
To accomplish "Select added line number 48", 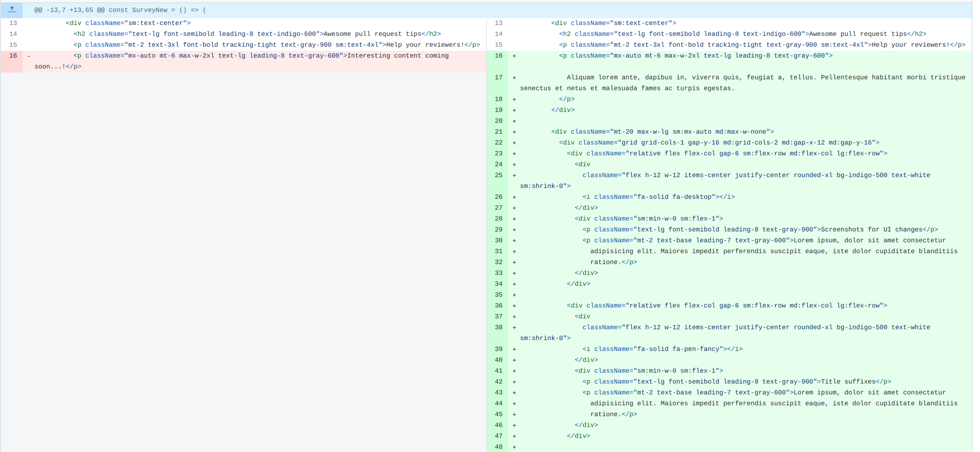I will [x=498, y=447].
